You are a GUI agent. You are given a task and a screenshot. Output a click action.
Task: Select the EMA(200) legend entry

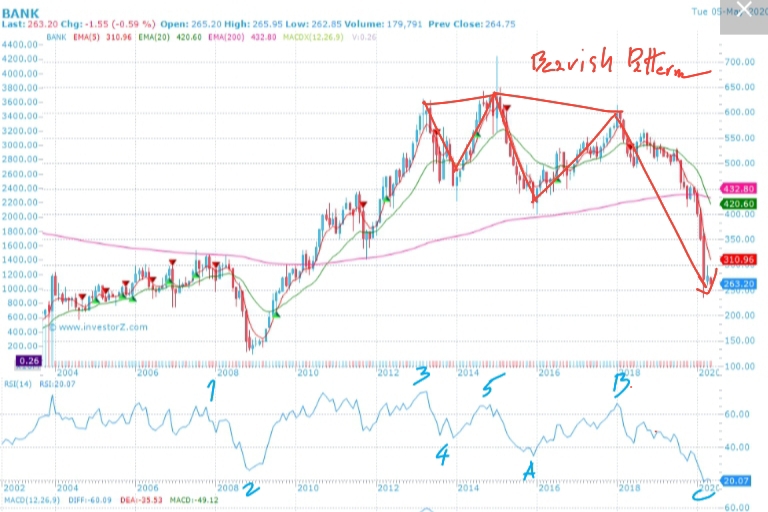tap(242, 37)
